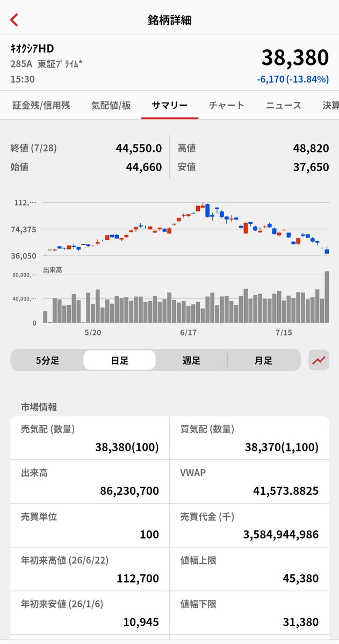Tap the 売買単位 value 100
The image size is (339, 644).
click(149, 535)
